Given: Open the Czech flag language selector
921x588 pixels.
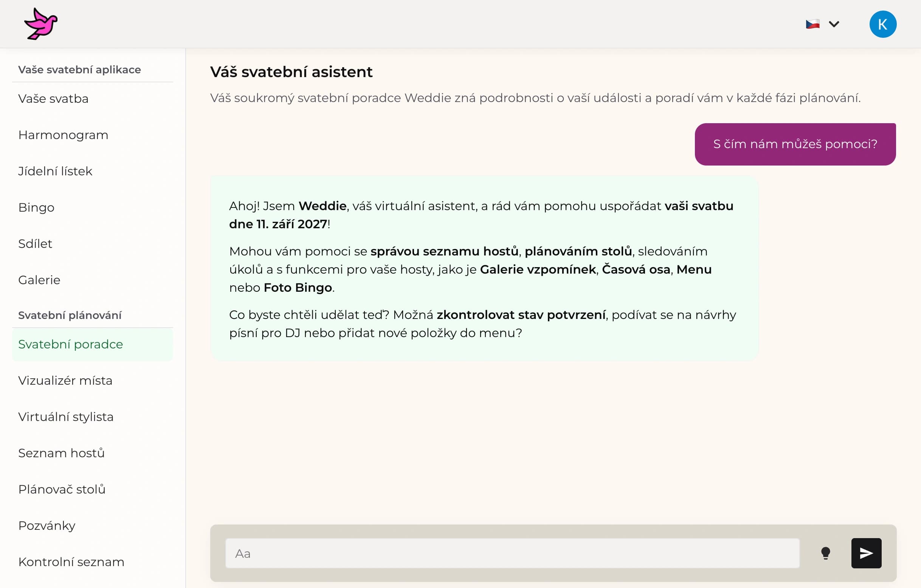Looking at the screenshot, I should tap(812, 23).
